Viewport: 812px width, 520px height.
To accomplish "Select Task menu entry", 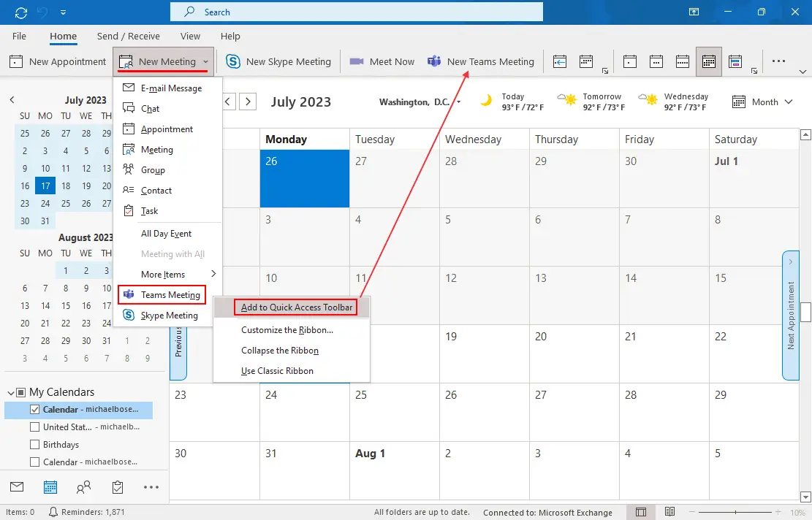I will (168, 211).
